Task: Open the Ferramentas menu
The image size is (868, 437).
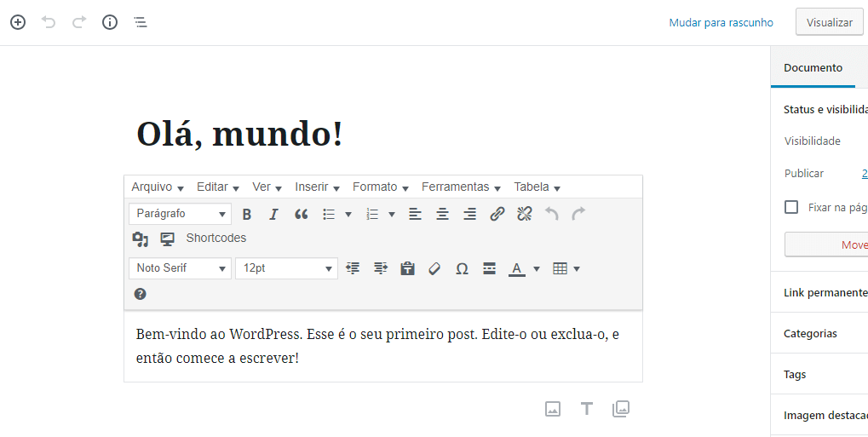Action: (461, 187)
